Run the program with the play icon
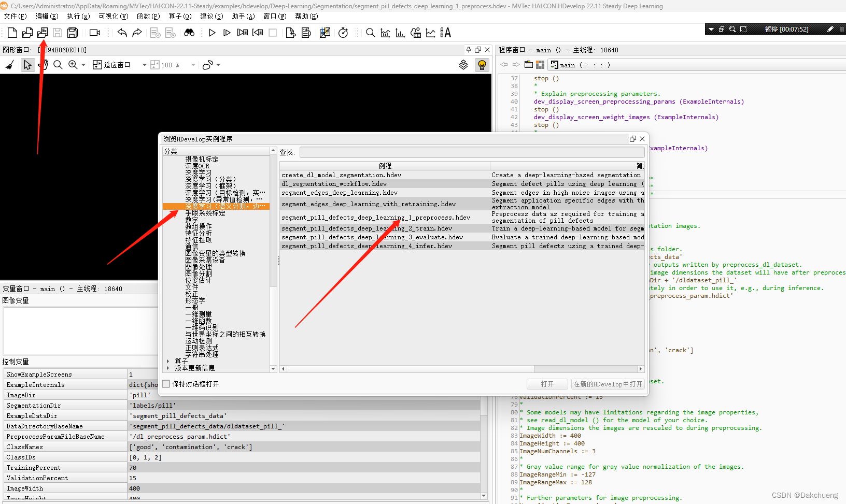 click(212, 33)
